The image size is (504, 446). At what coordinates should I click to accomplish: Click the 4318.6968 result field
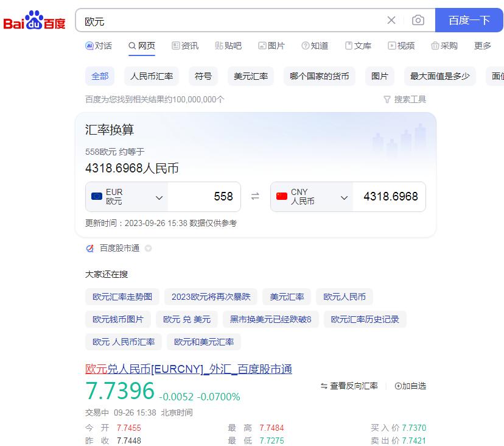(x=389, y=197)
